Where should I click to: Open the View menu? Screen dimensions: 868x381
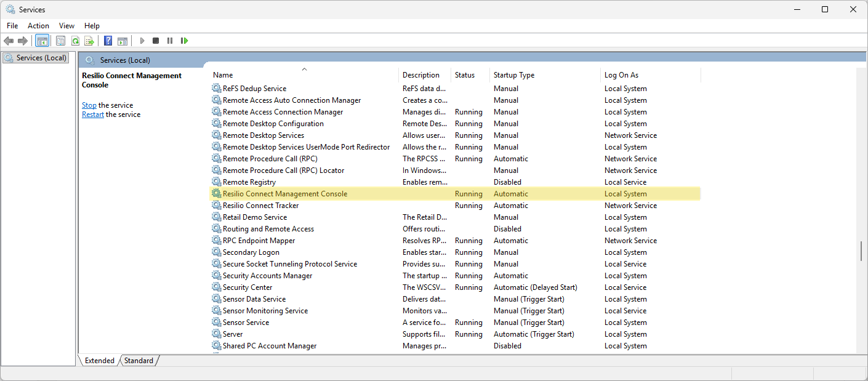[66, 26]
